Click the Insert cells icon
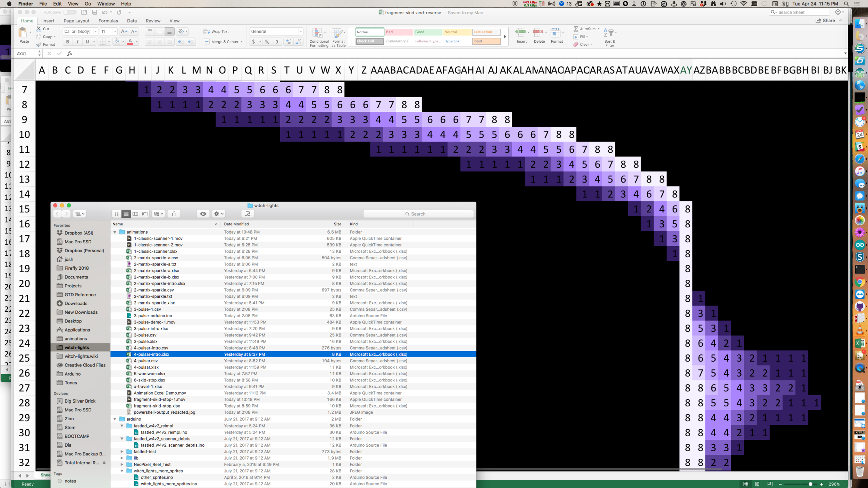 [x=520, y=33]
